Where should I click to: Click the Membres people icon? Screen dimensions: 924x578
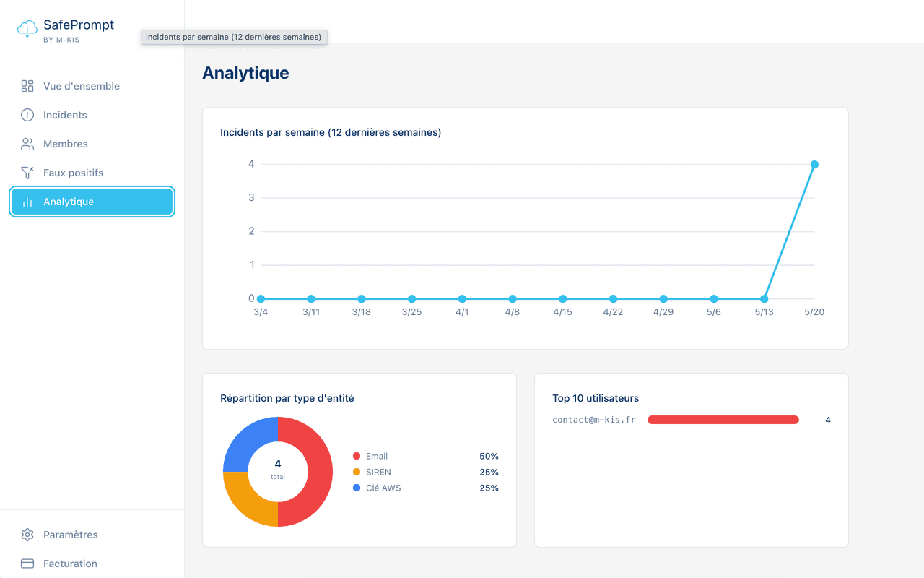coord(27,144)
